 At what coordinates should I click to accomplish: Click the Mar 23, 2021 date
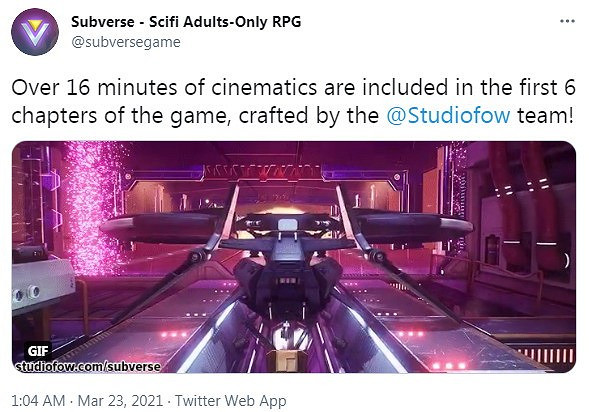click(120, 401)
